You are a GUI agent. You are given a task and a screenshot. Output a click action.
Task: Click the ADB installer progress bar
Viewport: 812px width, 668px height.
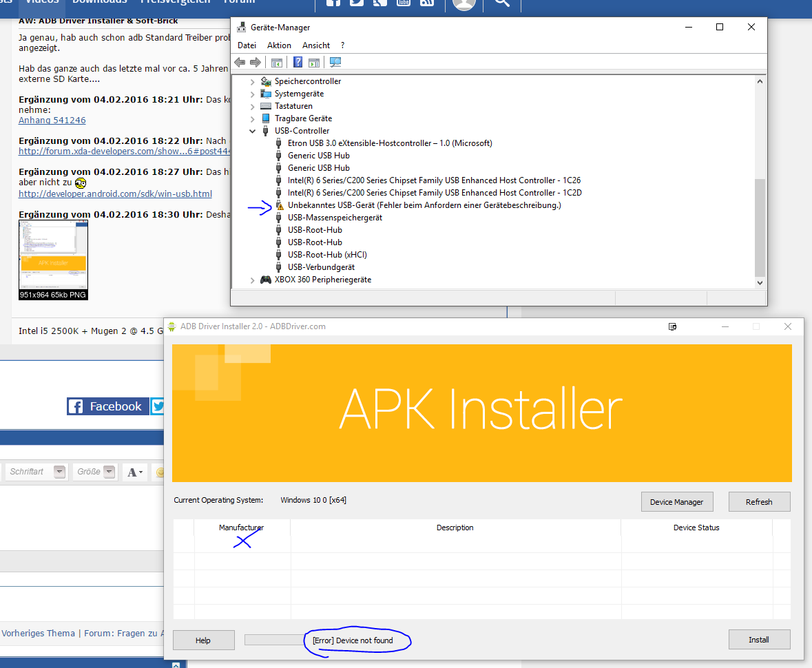point(274,640)
